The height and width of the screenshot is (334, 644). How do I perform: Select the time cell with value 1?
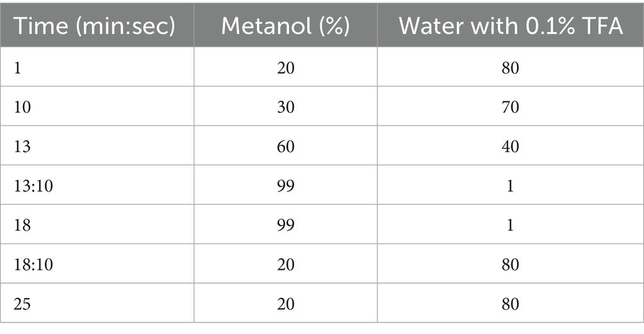point(18,68)
